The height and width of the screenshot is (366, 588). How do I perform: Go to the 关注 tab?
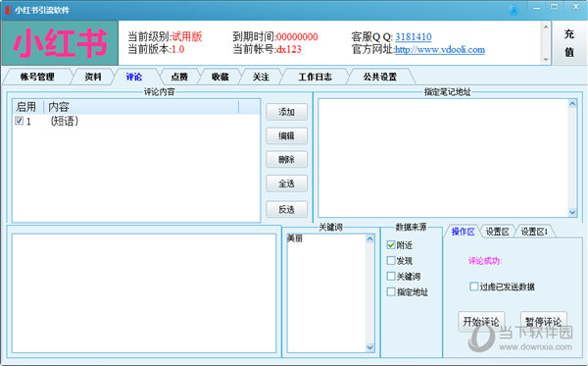click(261, 77)
